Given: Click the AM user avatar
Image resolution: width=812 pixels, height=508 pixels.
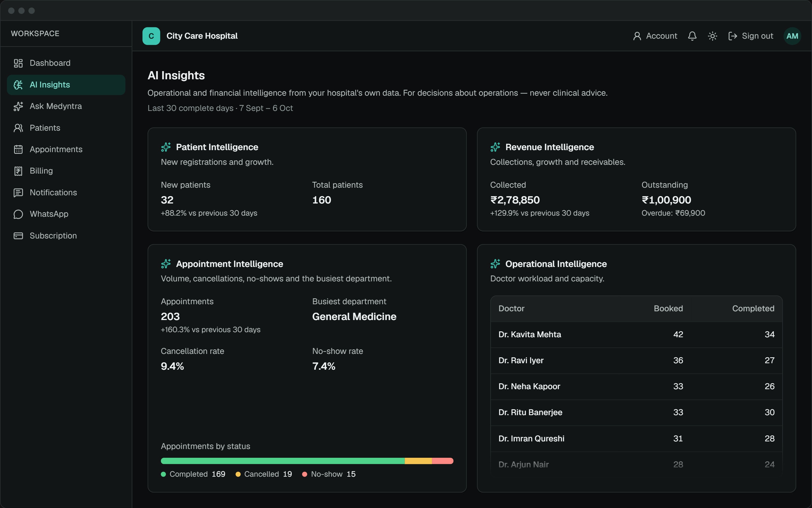Looking at the screenshot, I should point(792,36).
